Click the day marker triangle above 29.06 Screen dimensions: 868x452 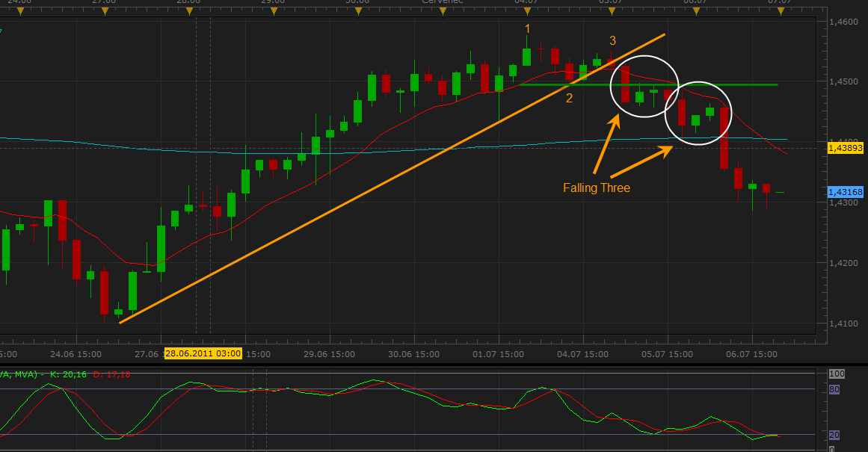[274, 9]
